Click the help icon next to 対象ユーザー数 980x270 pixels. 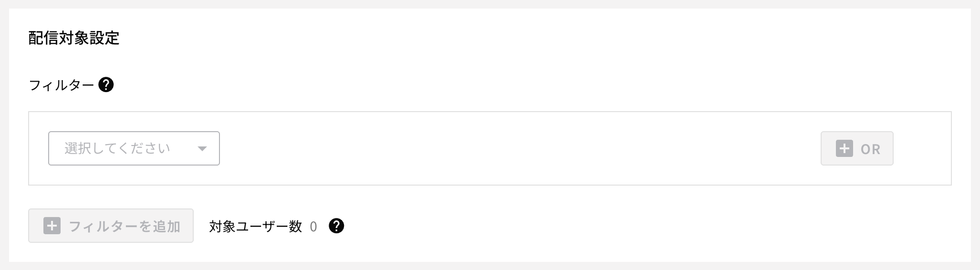coord(336,226)
